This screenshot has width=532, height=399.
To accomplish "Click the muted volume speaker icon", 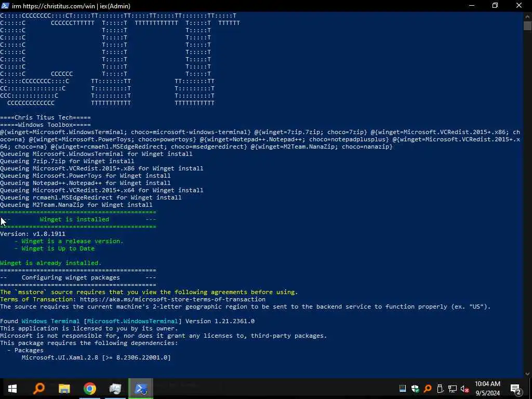I will point(465,389).
